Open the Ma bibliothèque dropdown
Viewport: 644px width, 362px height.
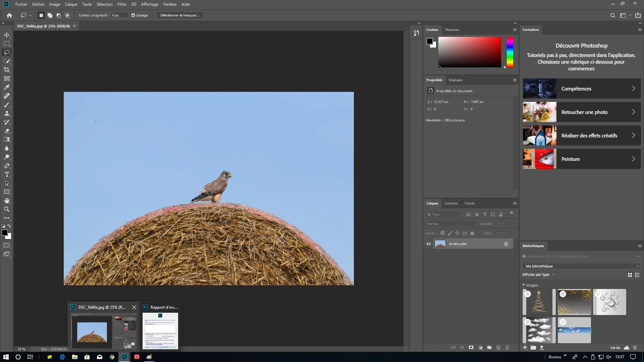pyautogui.click(x=581, y=266)
